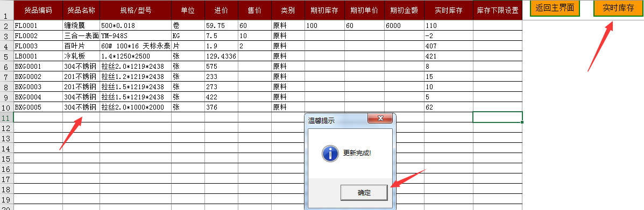Select the 类别 header cell
This screenshot has height=210, width=644.
(x=288, y=10)
